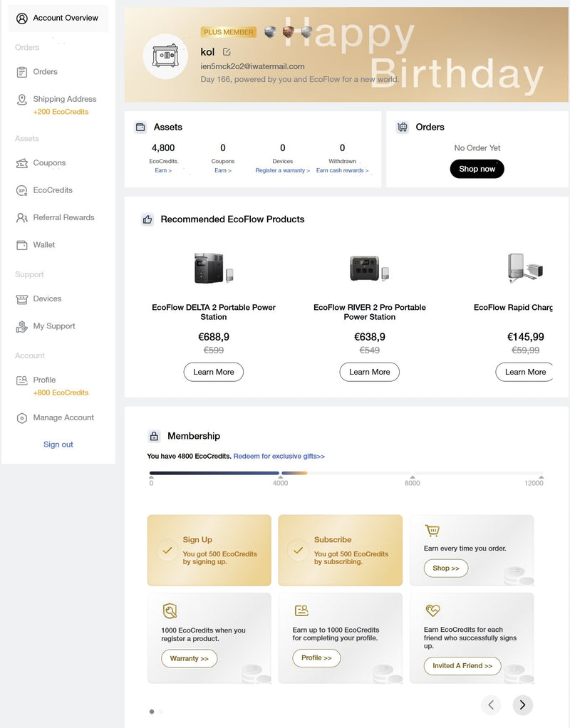The width and height of the screenshot is (570, 728).
Task: Click the edit pencil icon next to kol
Action: point(227,51)
